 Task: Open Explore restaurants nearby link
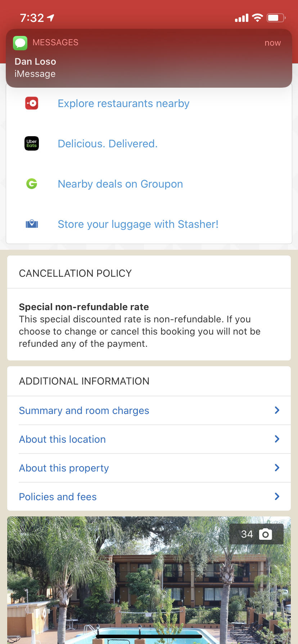(x=123, y=103)
